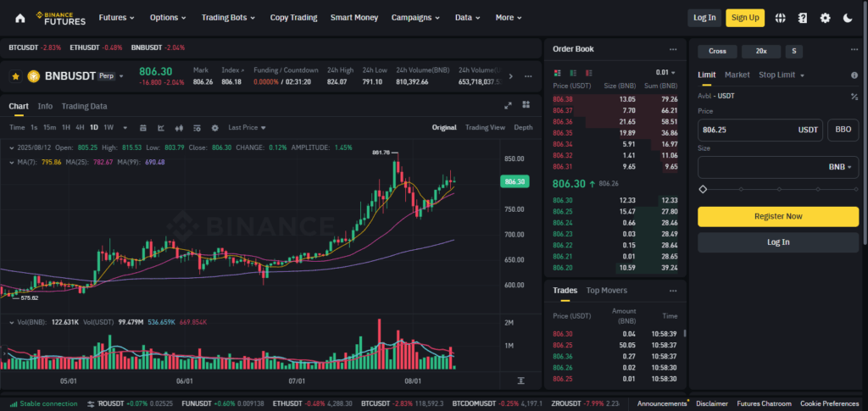Viewport: 868px width, 411px height.
Task: Open order type info icon
Action: [854, 75]
